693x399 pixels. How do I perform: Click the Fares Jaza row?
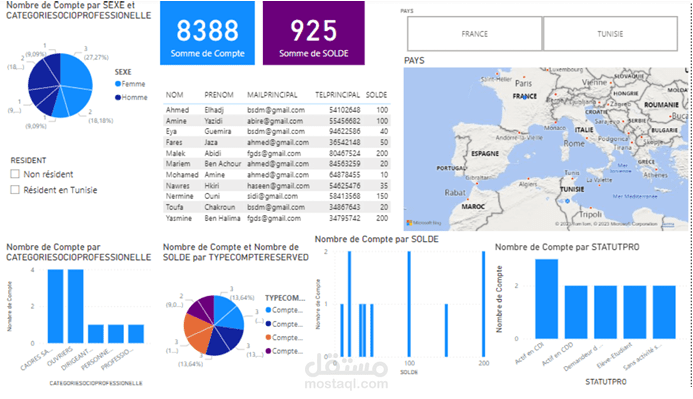277,142
